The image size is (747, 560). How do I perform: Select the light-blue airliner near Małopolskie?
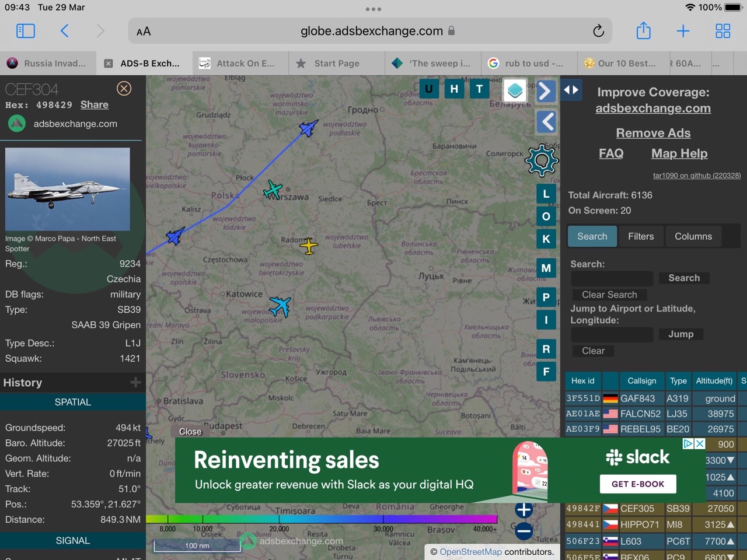280,306
